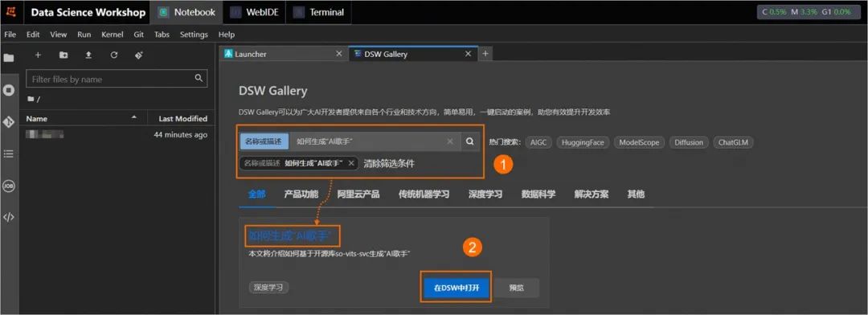Open the file browser sidebar icon
Screen dimensions: 868x315
[x=9, y=58]
